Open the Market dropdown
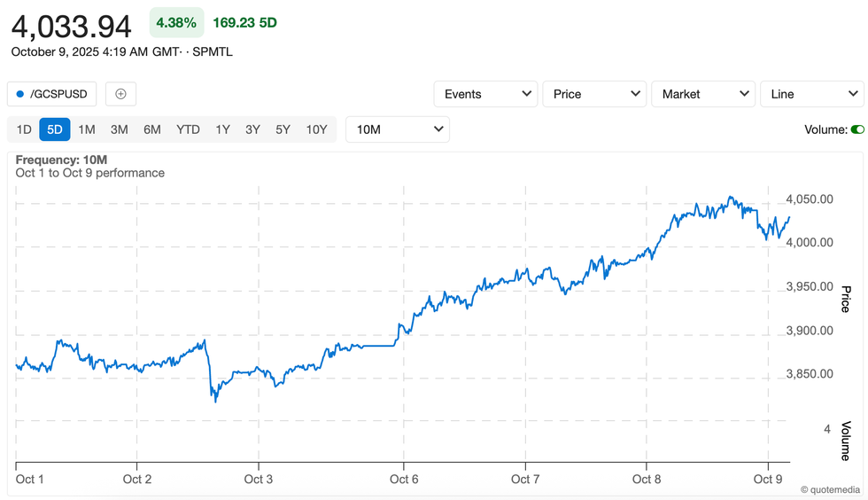Screen dimensions: 868x500 [x=703, y=94]
